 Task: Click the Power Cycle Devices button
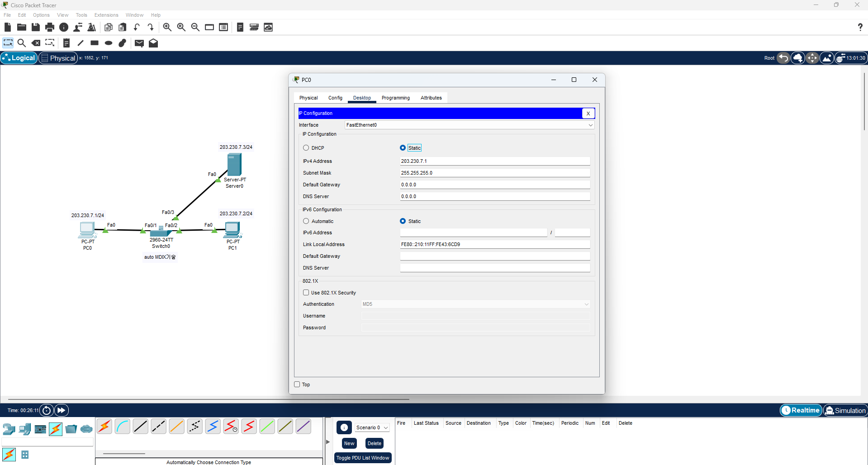[47, 410]
